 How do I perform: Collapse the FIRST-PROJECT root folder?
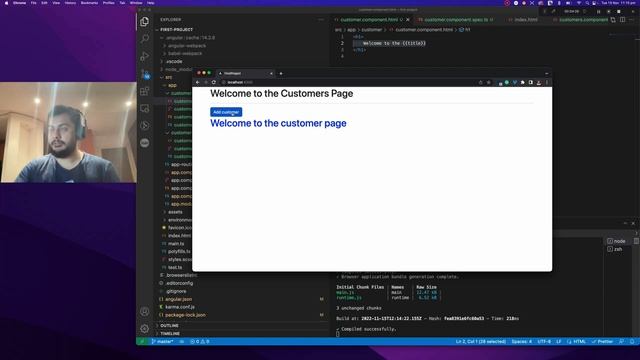click(x=176, y=30)
